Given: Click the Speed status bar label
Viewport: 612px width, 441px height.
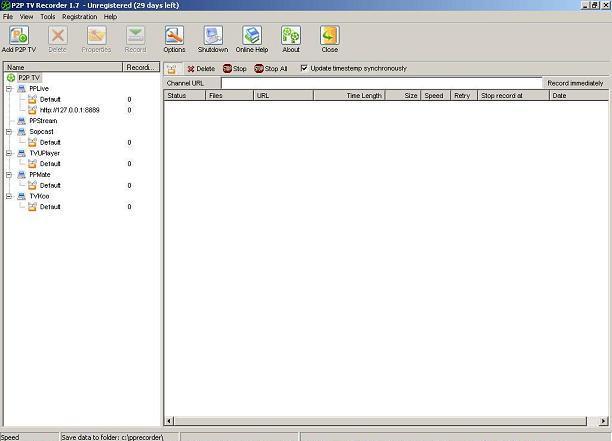Looking at the screenshot, I should (10, 437).
